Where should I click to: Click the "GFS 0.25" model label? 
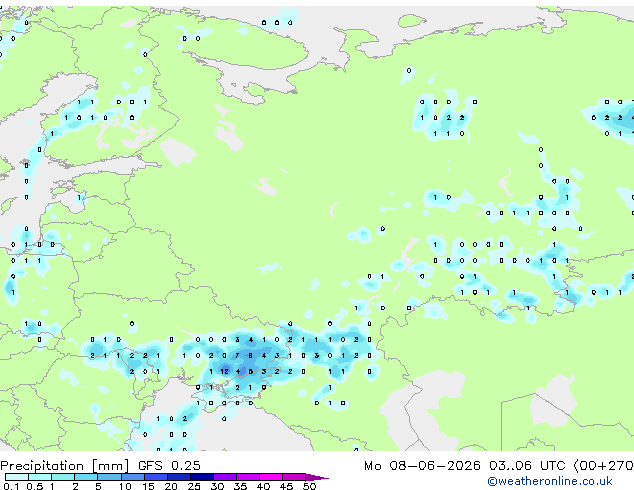coord(169,465)
